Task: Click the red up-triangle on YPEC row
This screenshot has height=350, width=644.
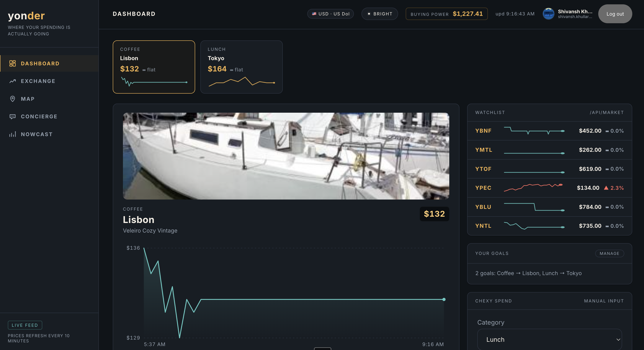Action: (x=606, y=188)
